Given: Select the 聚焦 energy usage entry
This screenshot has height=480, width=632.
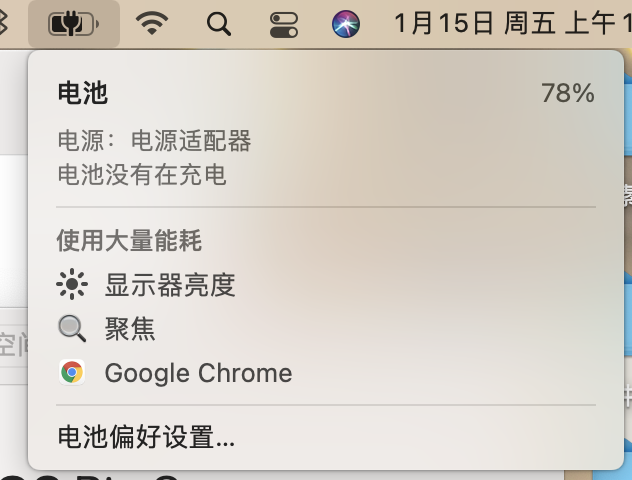Looking at the screenshot, I should [130, 329].
